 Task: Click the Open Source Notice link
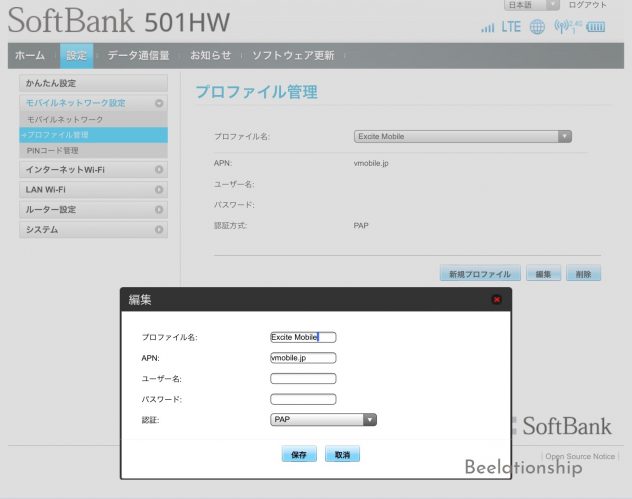point(580,456)
